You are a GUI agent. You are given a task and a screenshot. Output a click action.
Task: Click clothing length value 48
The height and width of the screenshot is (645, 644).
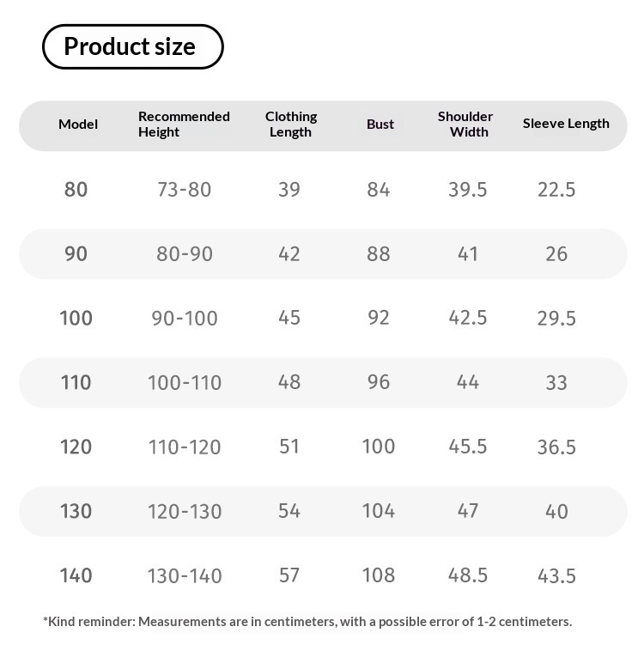tap(289, 382)
